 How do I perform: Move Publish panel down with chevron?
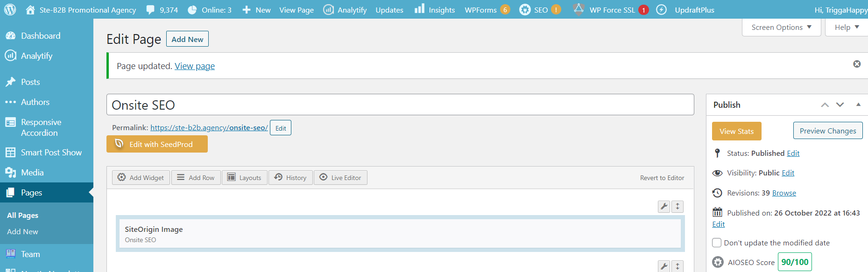click(x=840, y=105)
